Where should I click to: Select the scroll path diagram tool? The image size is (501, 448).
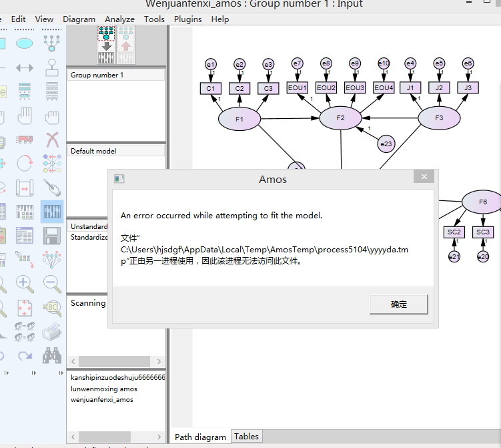tap(24, 188)
